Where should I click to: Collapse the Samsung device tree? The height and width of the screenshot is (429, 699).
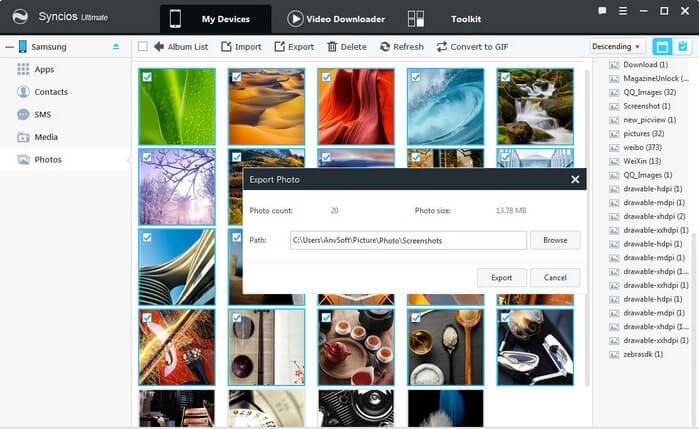pyautogui.click(x=9, y=46)
